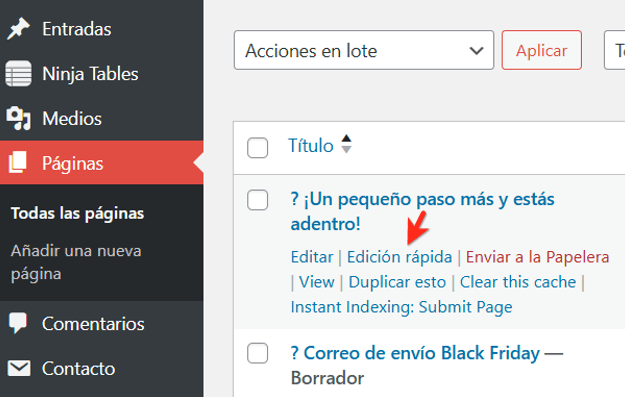Screen dimensions: 625x397
Task: Click the Comentarios speech bubble icon
Action: coord(18,323)
